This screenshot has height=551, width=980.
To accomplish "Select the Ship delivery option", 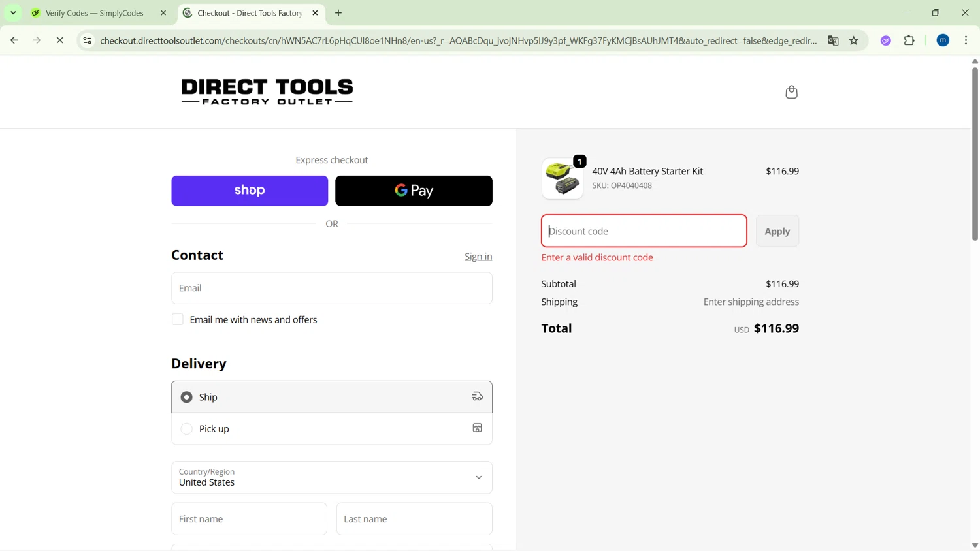I will [x=187, y=397].
